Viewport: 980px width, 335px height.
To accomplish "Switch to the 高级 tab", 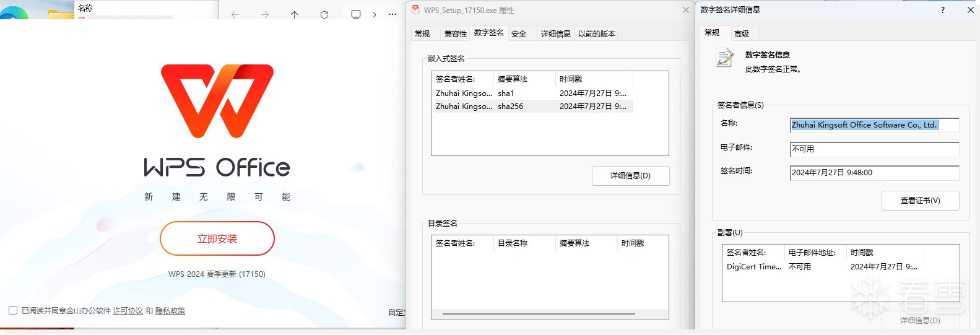I will 742,34.
